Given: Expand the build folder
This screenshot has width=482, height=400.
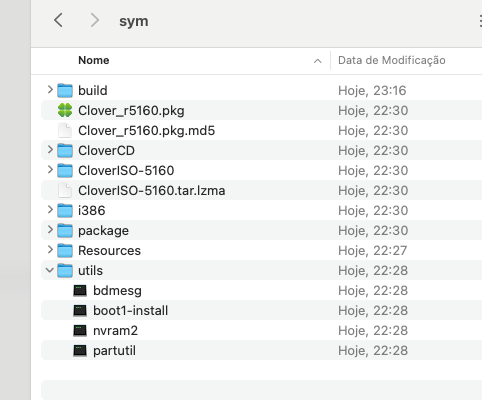Looking at the screenshot, I should [50, 90].
